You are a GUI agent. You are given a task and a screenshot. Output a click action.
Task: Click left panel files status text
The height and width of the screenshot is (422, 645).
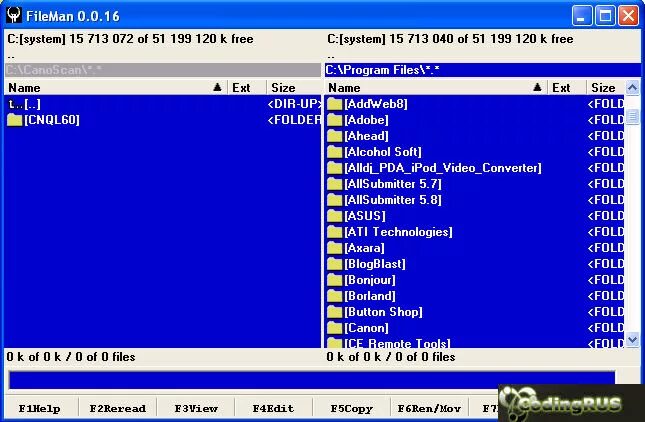71,357
